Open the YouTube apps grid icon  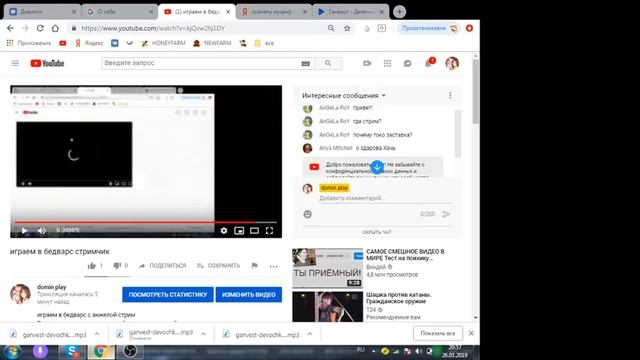click(387, 63)
